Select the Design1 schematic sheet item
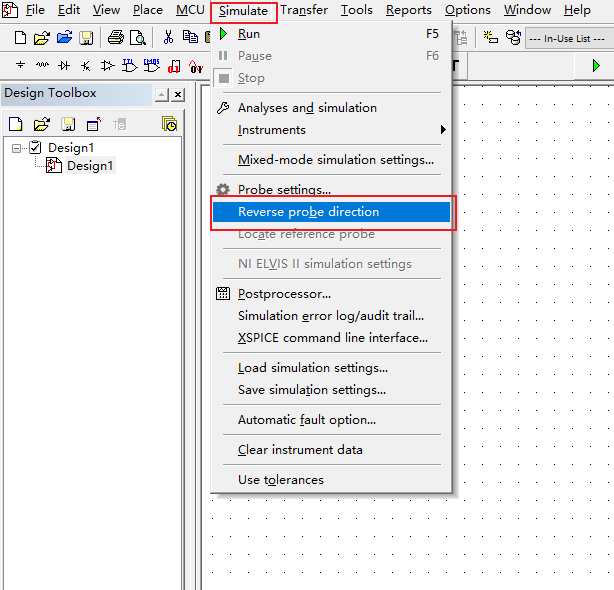Image resolution: width=614 pixels, height=590 pixels. tap(90, 166)
